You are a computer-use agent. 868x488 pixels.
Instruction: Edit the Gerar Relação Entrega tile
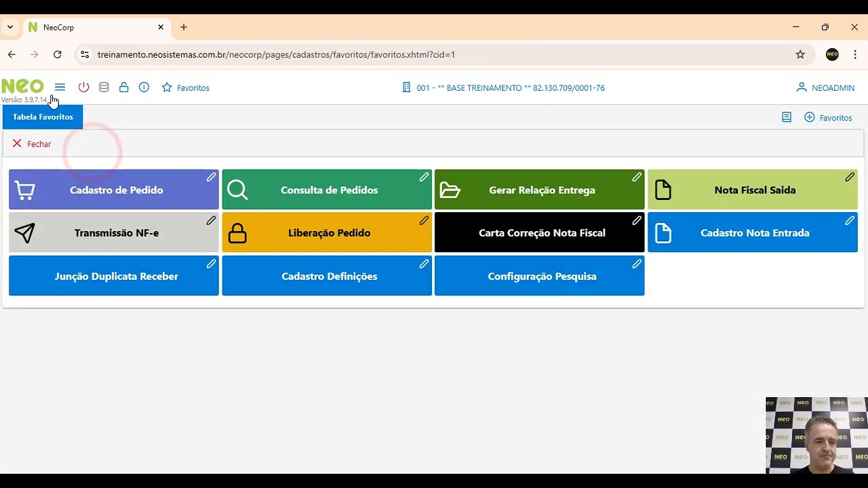[x=637, y=177]
